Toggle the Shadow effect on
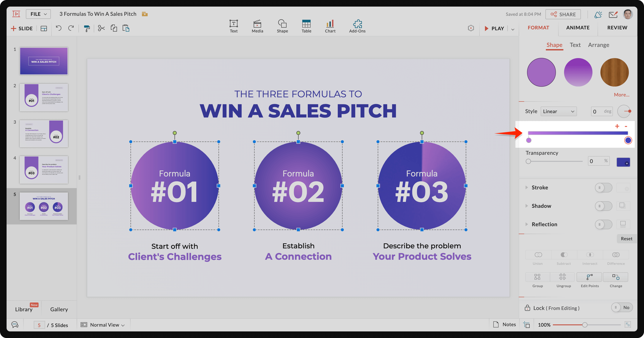 pos(603,205)
